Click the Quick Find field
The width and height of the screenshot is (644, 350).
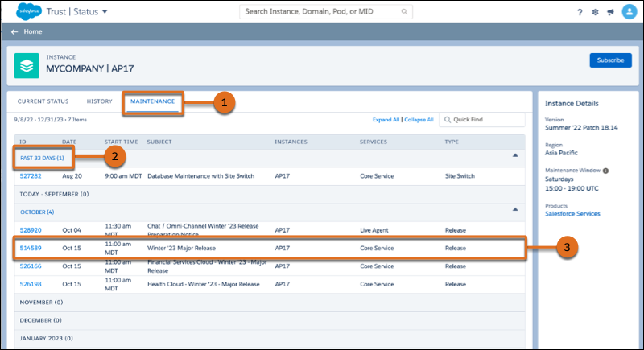click(481, 120)
